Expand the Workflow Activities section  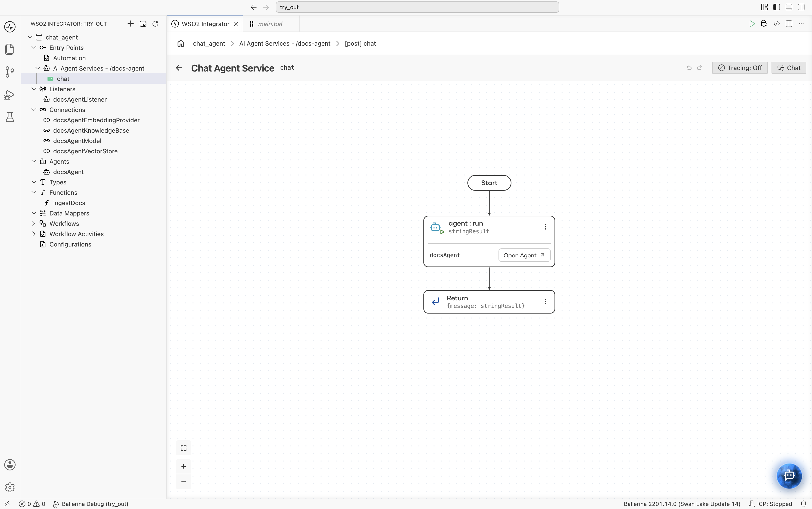[x=34, y=234]
